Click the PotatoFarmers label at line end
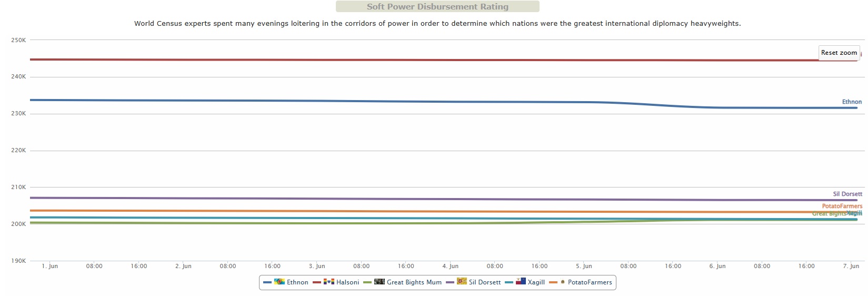The height and width of the screenshot is (296, 868). click(842, 206)
